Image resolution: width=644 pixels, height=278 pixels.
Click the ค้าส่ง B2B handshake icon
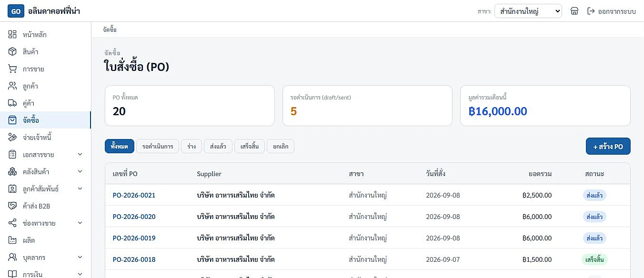click(x=13, y=206)
